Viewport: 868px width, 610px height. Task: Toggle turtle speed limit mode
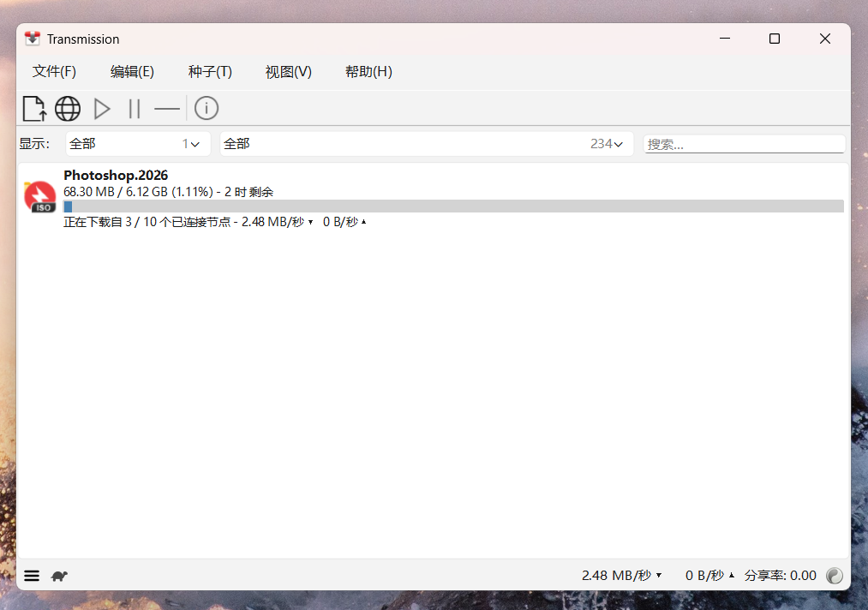point(59,576)
